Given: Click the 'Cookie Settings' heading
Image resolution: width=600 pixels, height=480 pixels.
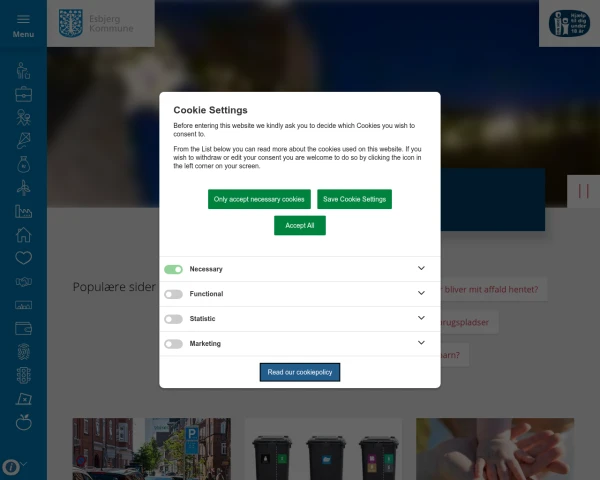Looking at the screenshot, I should coord(210,110).
